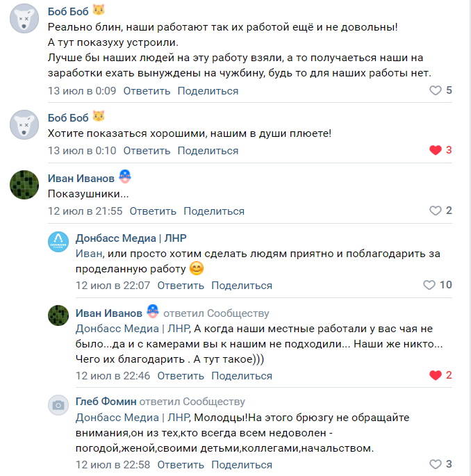Viewport: 471px width, 476px height.
Task: Share Боб Боб's 0:10 comment
Action: 208,150
